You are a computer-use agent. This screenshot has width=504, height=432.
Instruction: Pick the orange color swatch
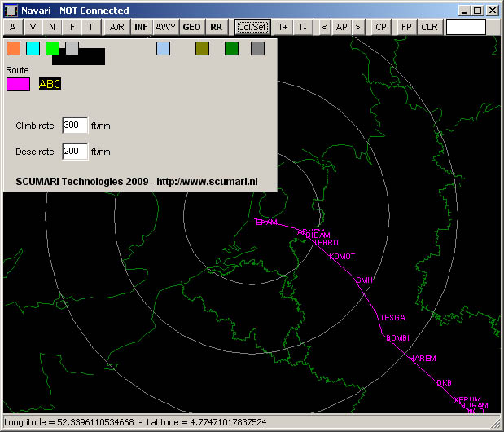pyautogui.click(x=13, y=49)
